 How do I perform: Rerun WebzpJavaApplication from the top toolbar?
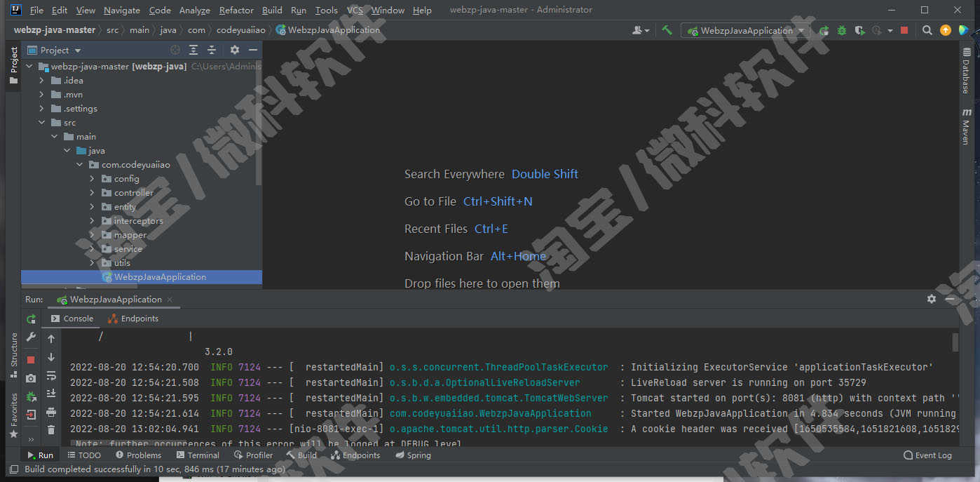tap(824, 30)
